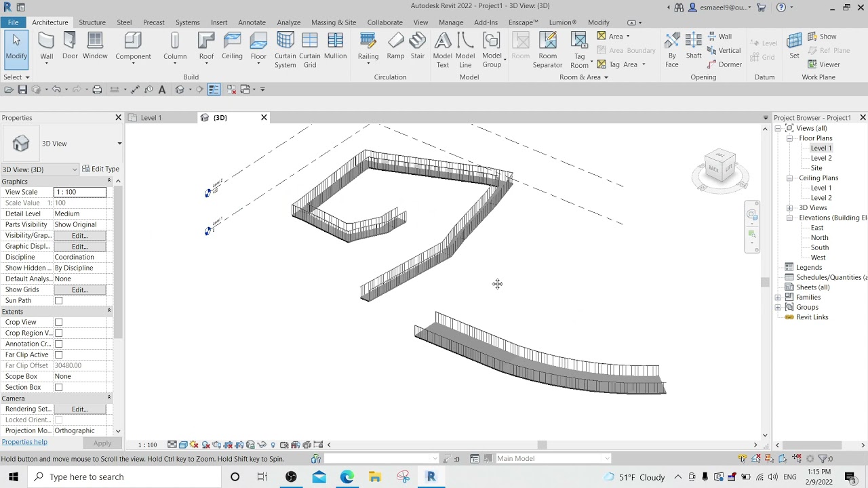Expand the Groups tree node
Image resolution: width=868 pixels, height=488 pixels.
[x=778, y=307]
